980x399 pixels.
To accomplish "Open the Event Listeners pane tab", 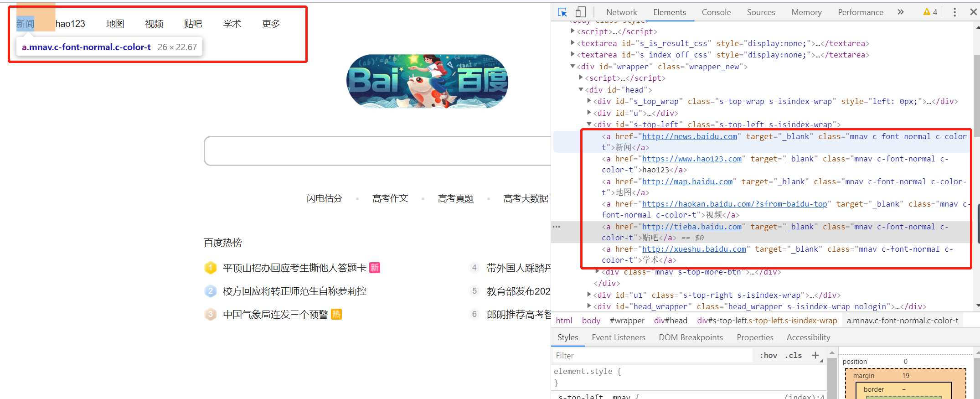I will tap(619, 337).
